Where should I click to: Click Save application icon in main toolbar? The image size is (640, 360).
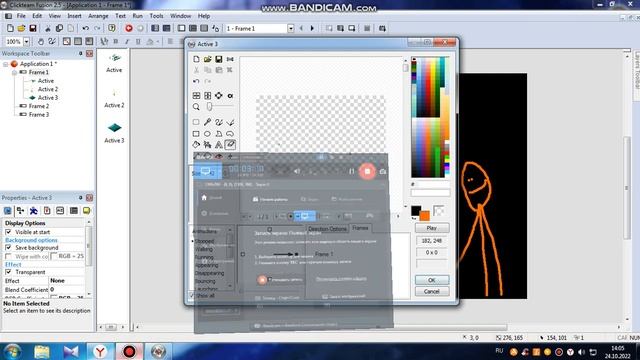tap(33, 28)
